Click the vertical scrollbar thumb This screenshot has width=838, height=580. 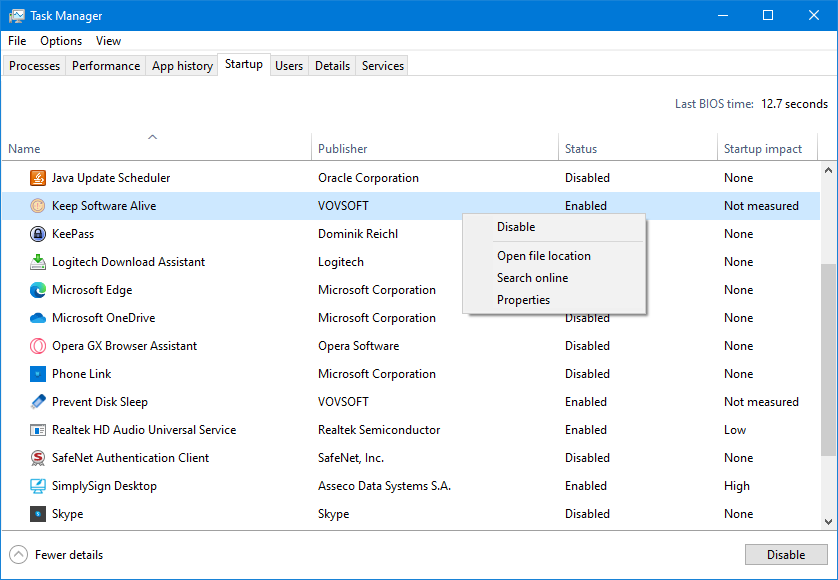tap(828, 360)
